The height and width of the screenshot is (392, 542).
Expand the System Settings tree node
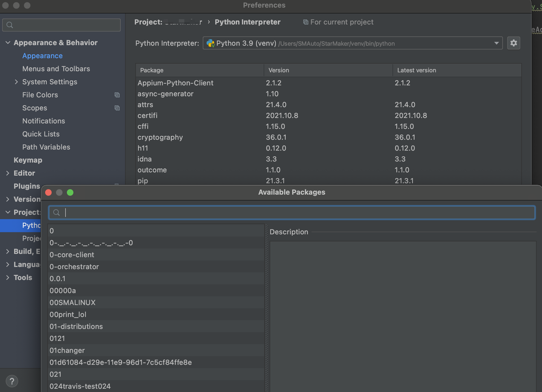[16, 82]
